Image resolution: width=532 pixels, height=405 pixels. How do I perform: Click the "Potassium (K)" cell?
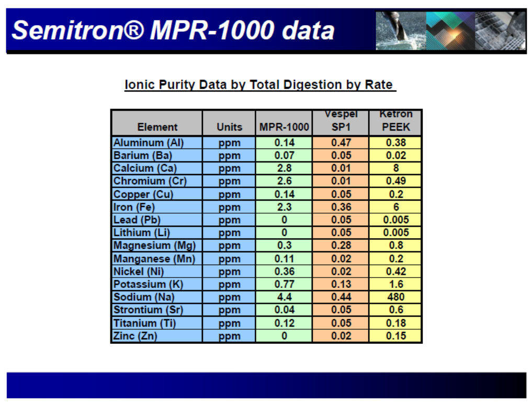[x=157, y=284]
